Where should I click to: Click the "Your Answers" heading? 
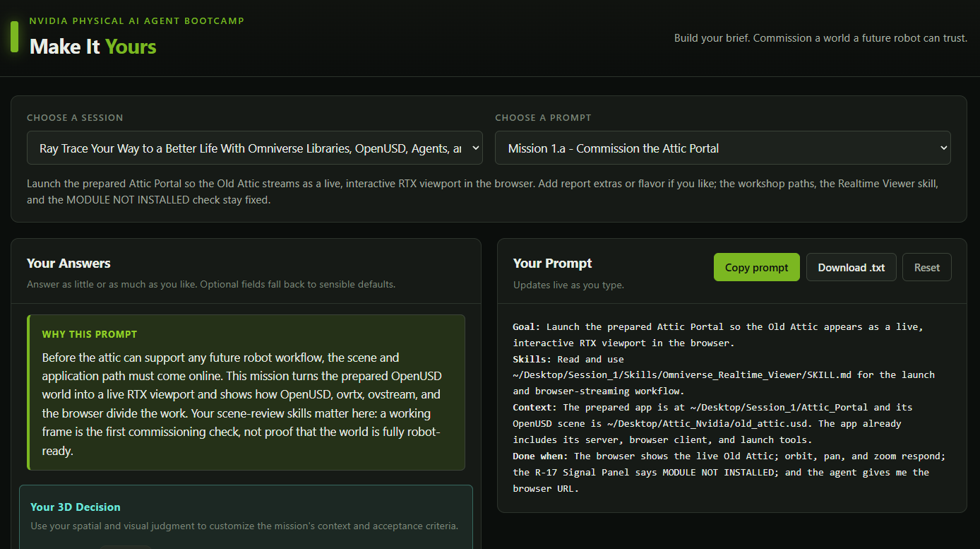click(68, 264)
